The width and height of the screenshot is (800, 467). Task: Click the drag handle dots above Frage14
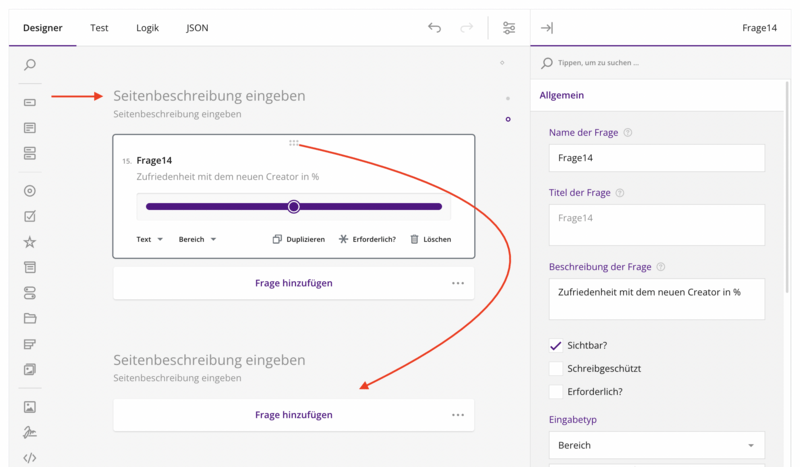(294, 143)
